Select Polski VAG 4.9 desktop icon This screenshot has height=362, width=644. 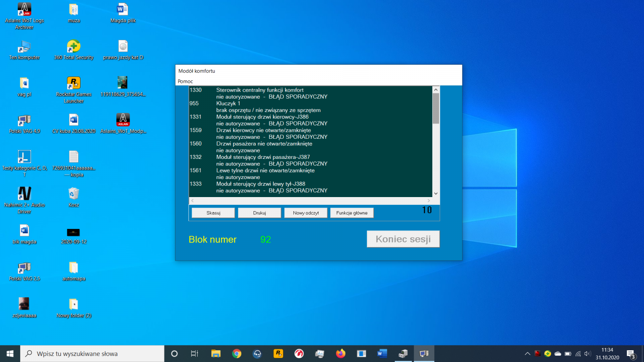[25, 124]
